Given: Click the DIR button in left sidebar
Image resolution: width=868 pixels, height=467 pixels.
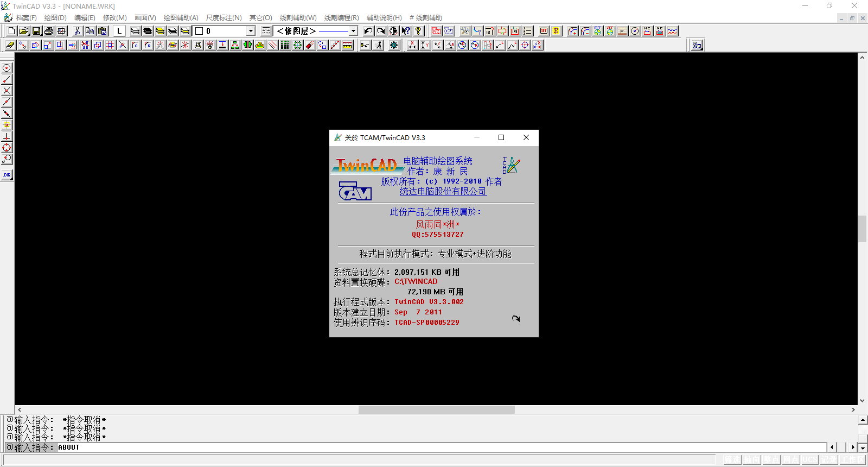Looking at the screenshot, I should click(7, 175).
